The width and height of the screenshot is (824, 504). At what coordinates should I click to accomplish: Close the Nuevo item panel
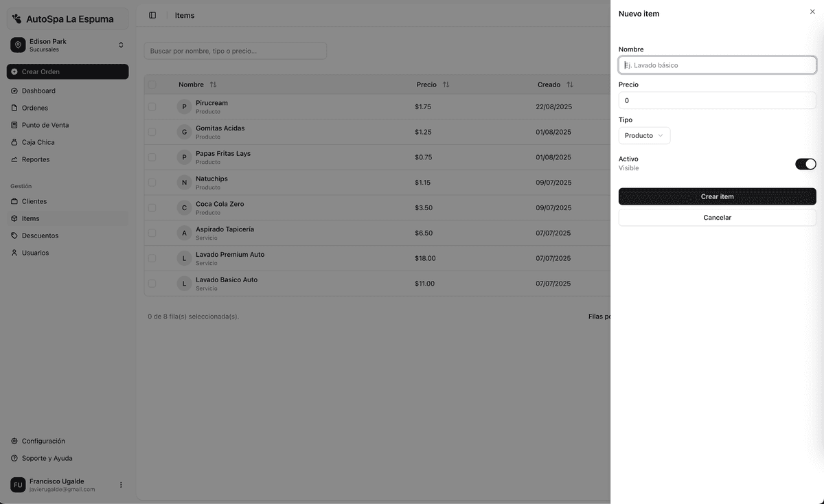tap(812, 12)
